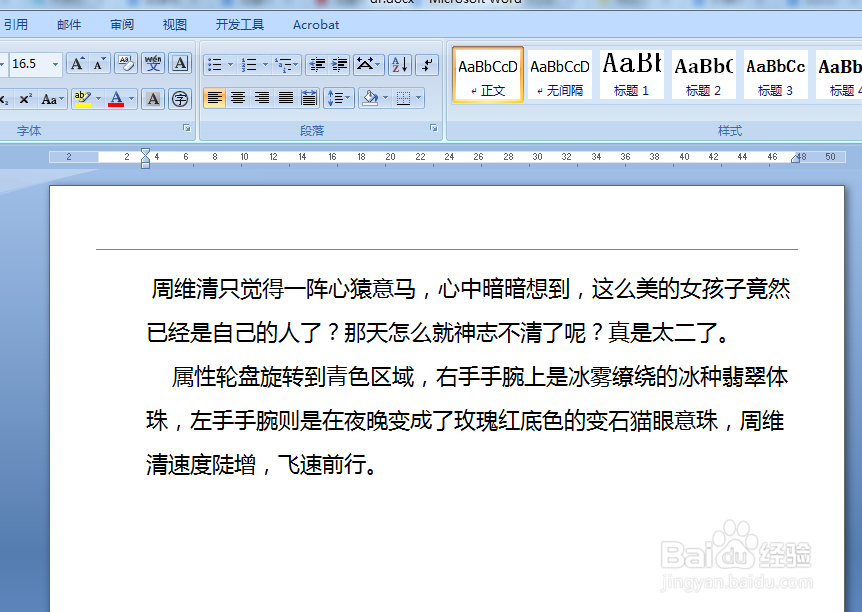
Task: Expand the Borders dropdown arrow
Action: pyautogui.click(x=419, y=98)
